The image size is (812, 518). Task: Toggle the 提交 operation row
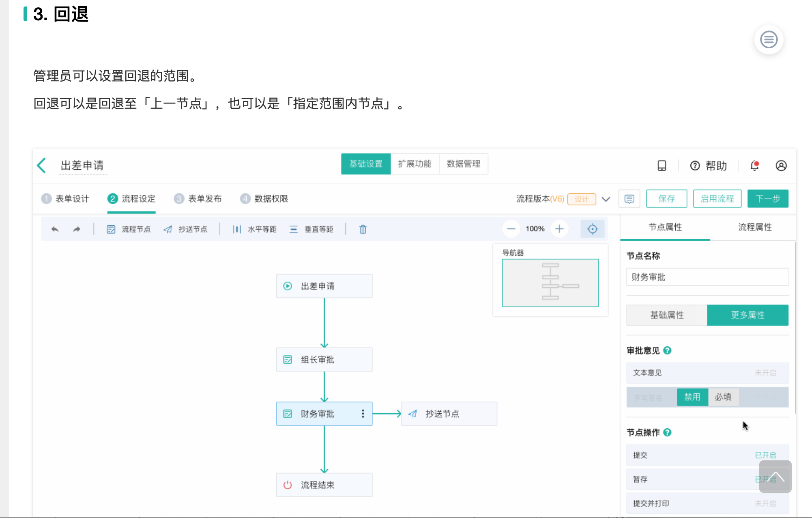click(707, 455)
